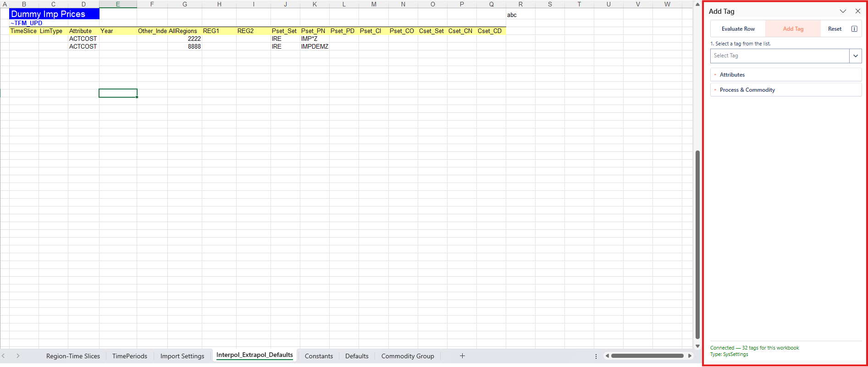The image size is (868, 367).
Task: Select the Cset_CD header cell
Action: tap(491, 31)
